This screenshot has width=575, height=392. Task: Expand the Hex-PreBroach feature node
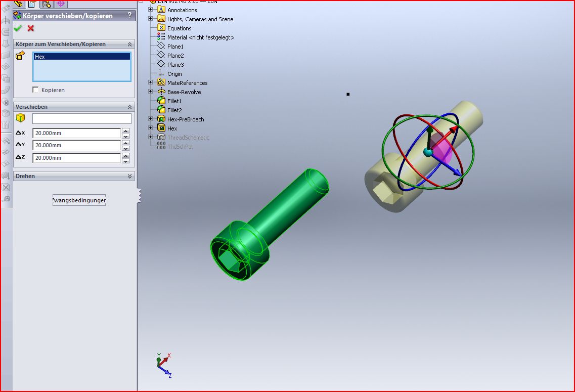pos(150,118)
